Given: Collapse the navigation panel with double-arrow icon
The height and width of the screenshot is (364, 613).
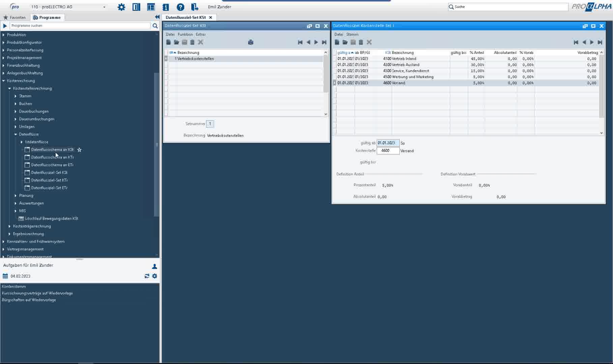Looking at the screenshot, I should [157, 17].
